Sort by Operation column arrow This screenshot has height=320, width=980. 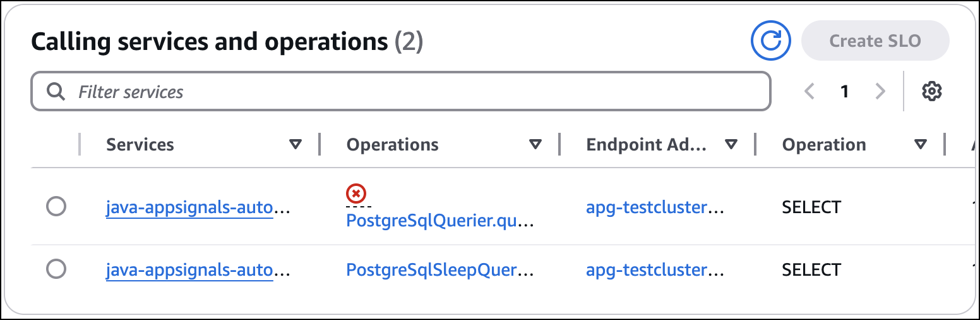(921, 145)
